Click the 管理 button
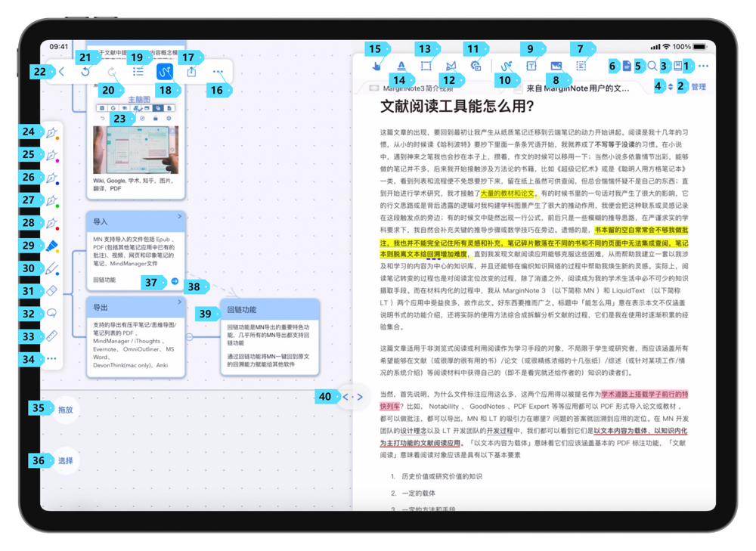 [x=699, y=87]
